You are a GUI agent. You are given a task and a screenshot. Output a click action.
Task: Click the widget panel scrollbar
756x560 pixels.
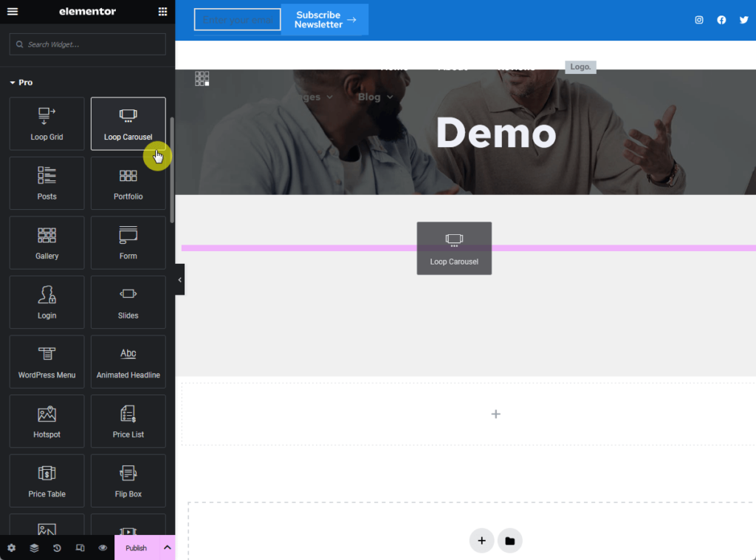coord(172,170)
